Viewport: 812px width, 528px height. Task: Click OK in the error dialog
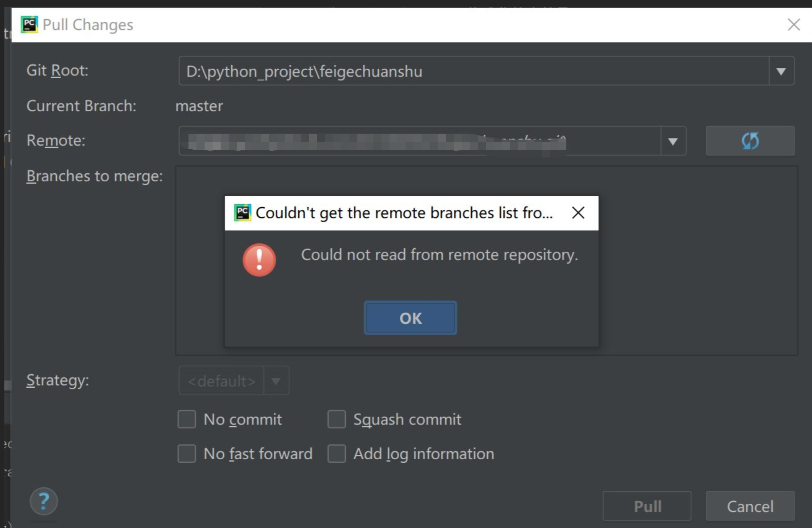point(410,318)
